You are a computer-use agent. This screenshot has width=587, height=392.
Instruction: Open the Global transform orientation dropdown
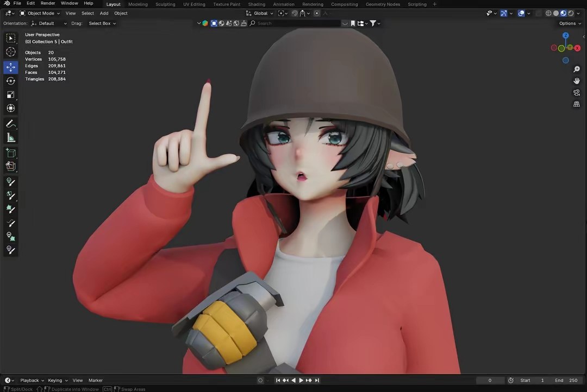coord(259,13)
